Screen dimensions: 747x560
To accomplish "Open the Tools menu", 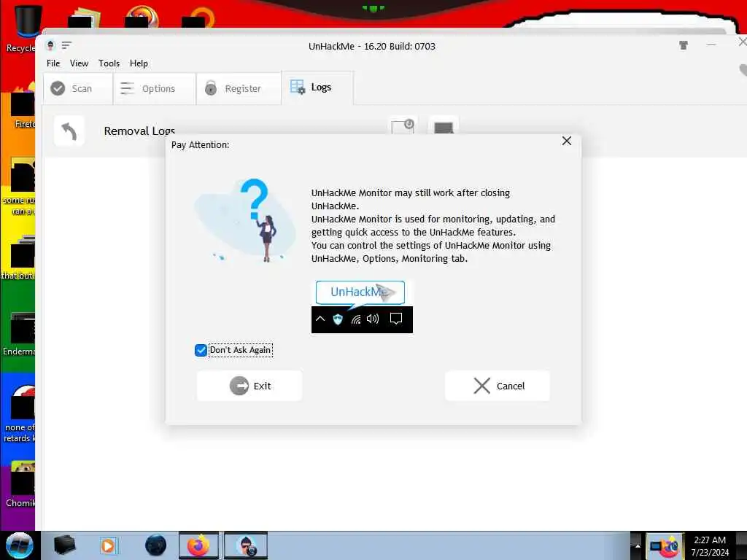I will pyautogui.click(x=109, y=63).
